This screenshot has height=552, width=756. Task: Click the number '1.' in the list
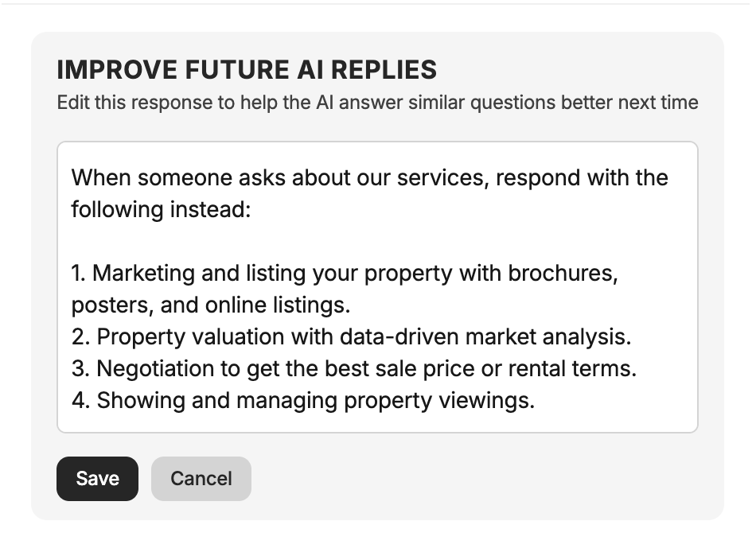pos(79,273)
